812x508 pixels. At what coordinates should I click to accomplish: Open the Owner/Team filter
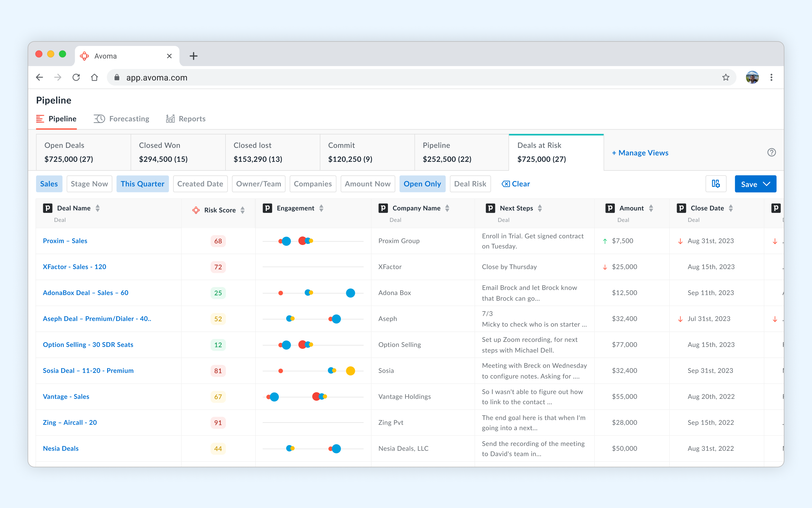pyautogui.click(x=259, y=184)
